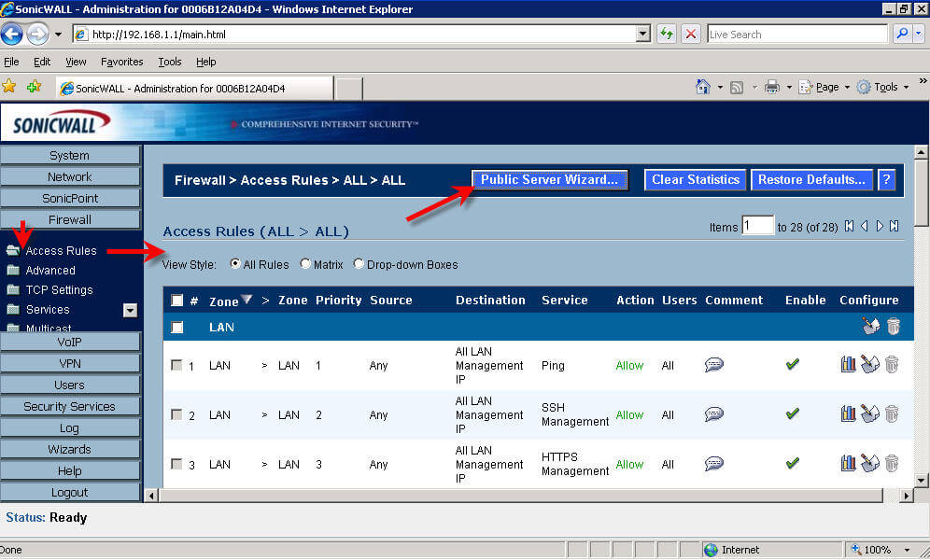Click Add to Favorites icon
Screen dimensions: 930x560
click(x=34, y=87)
